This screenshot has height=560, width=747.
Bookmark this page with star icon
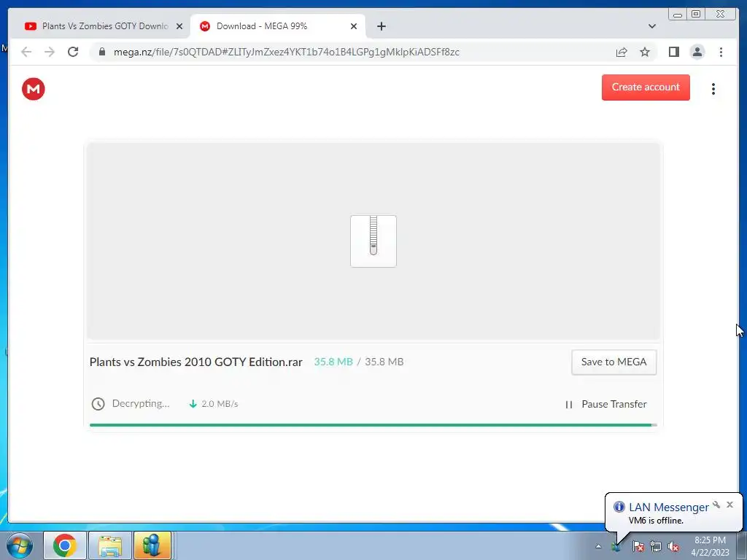pyautogui.click(x=645, y=52)
